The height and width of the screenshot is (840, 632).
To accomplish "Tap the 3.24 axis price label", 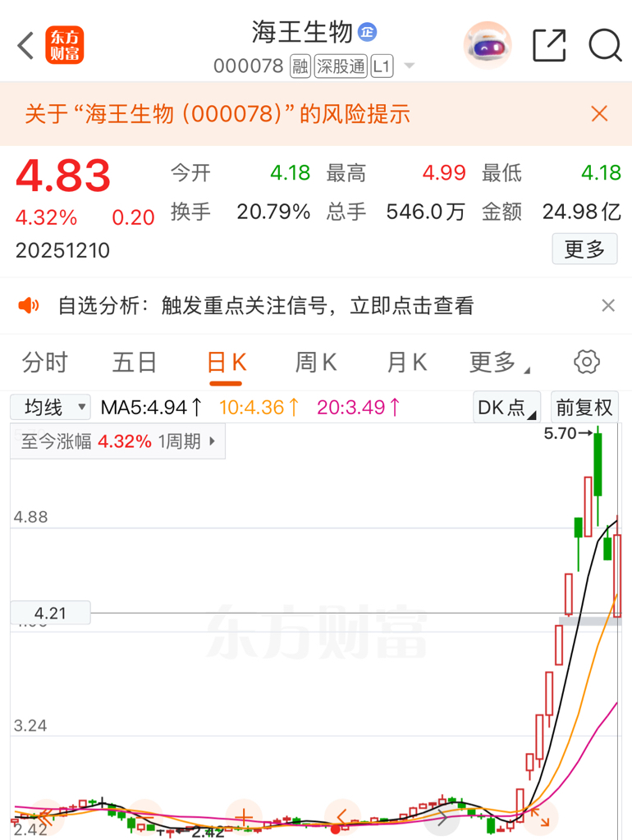I will (30, 726).
